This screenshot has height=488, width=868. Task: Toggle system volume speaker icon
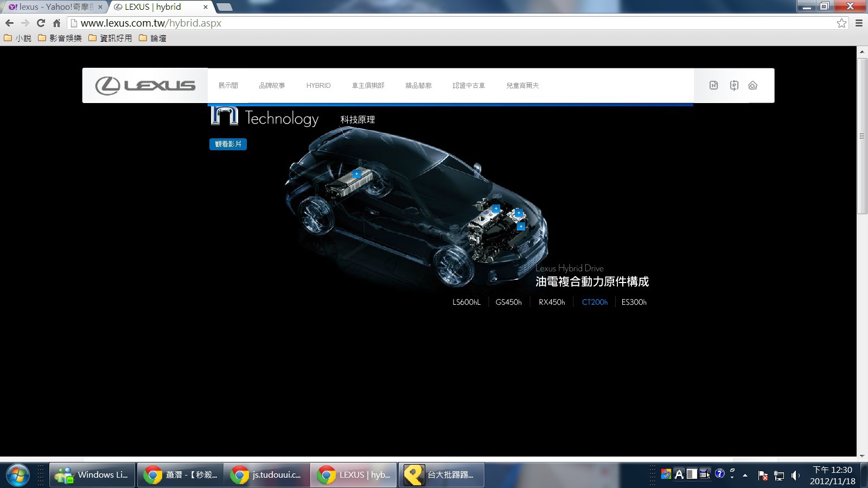(x=795, y=476)
